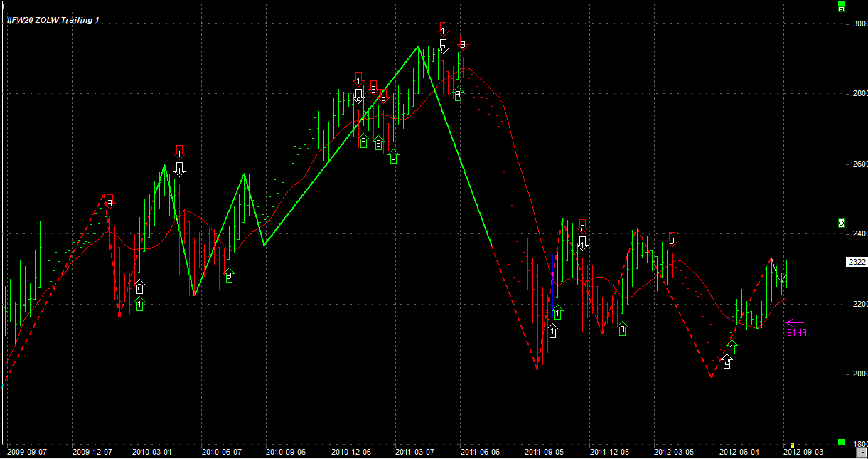Select topmost red down arrow 1 near 2011 peak
Image resolution: width=868 pixels, height=459 pixels.
point(443,29)
